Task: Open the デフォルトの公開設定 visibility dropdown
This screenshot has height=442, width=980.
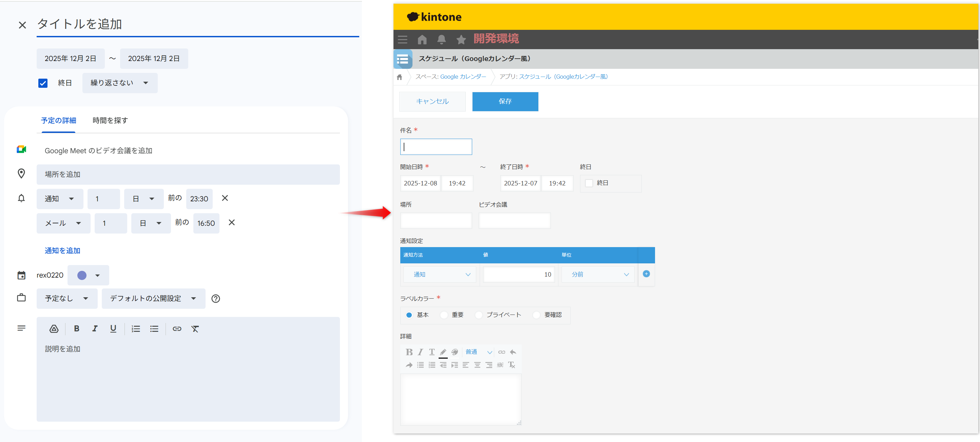Action: [153, 299]
